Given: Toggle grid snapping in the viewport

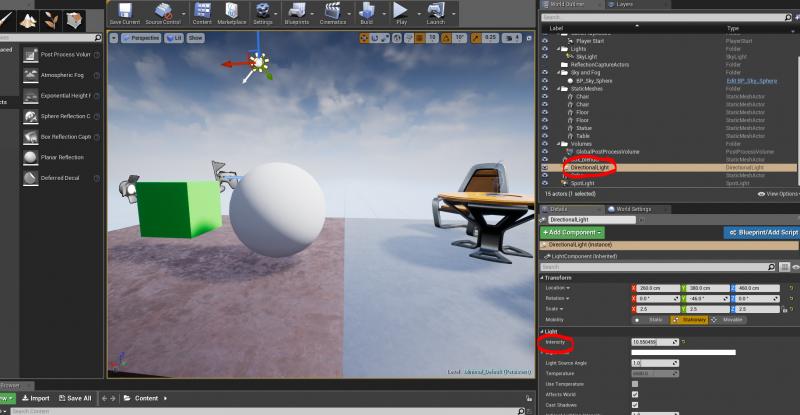Looking at the screenshot, I should pos(420,38).
